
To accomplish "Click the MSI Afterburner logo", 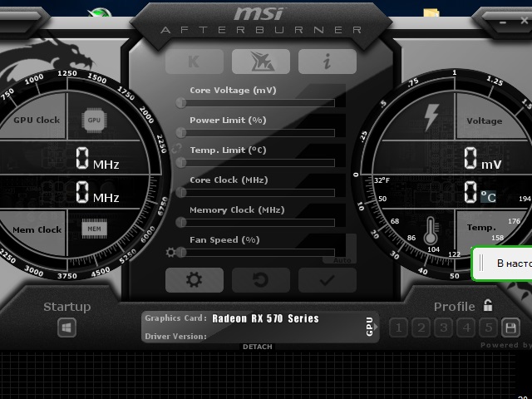I will click(261, 21).
